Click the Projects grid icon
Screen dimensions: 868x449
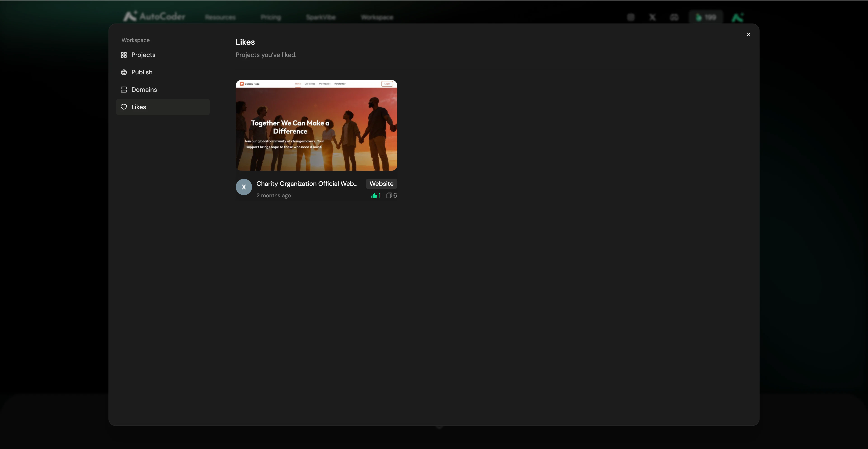[124, 55]
